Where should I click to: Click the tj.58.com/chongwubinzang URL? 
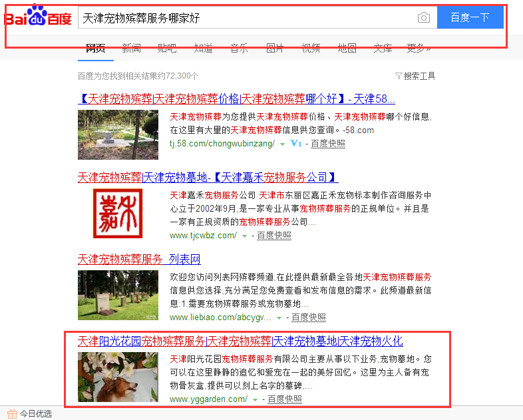(222, 144)
